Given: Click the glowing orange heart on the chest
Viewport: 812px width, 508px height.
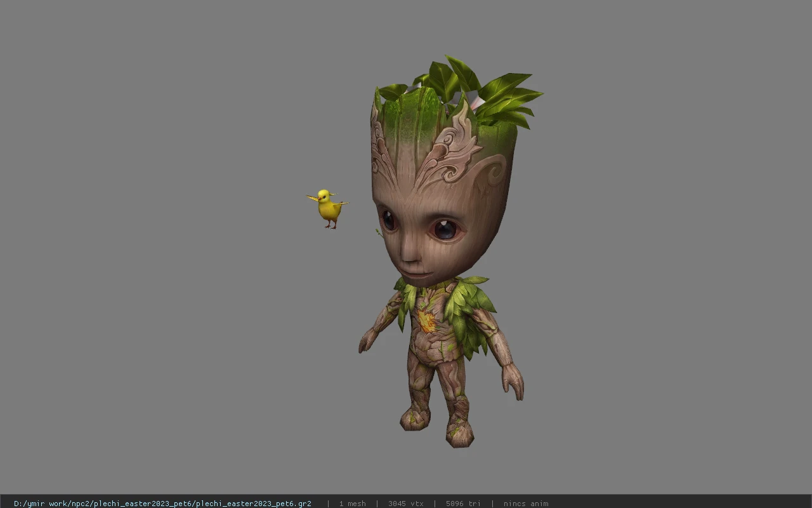Looking at the screenshot, I should click(427, 321).
